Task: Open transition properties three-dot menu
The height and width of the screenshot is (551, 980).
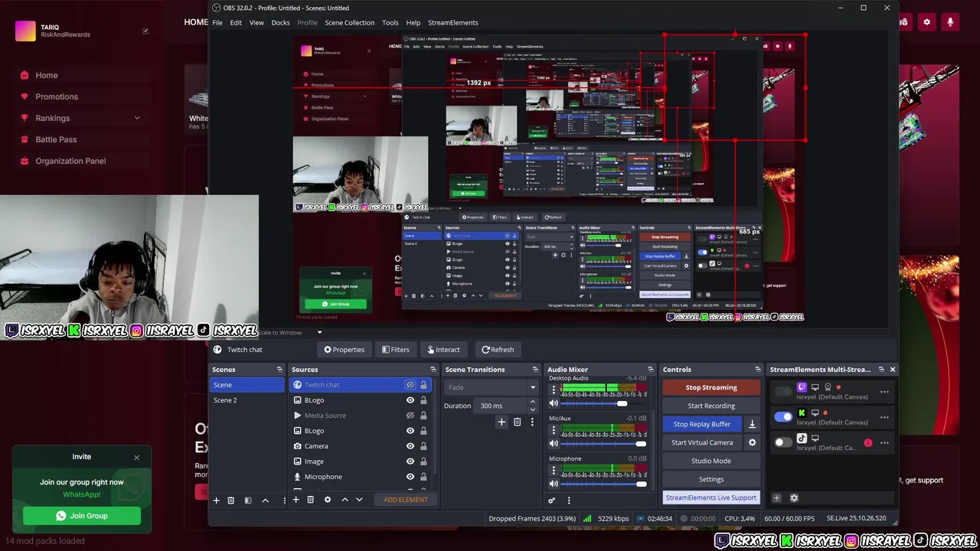Action: (x=532, y=422)
